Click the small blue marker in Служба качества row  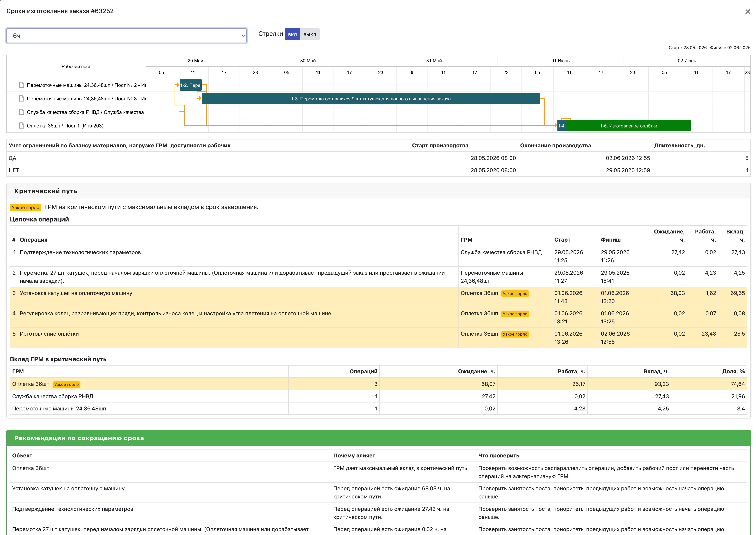(180, 112)
